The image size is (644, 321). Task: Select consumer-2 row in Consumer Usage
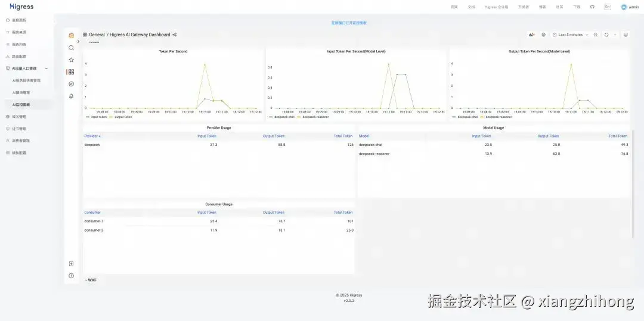pyautogui.click(x=219, y=230)
